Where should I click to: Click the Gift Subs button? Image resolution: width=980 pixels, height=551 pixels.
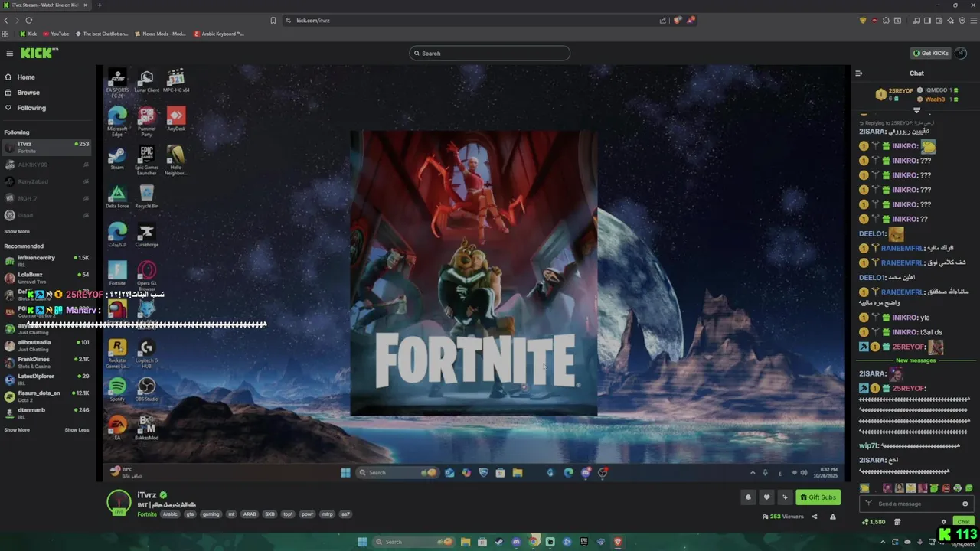click(x=818, y=497)
